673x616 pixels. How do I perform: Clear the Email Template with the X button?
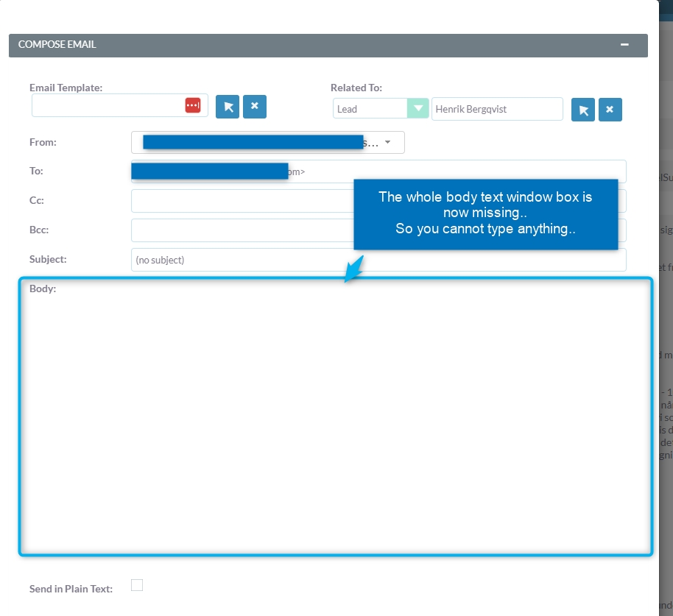[255, 107]
